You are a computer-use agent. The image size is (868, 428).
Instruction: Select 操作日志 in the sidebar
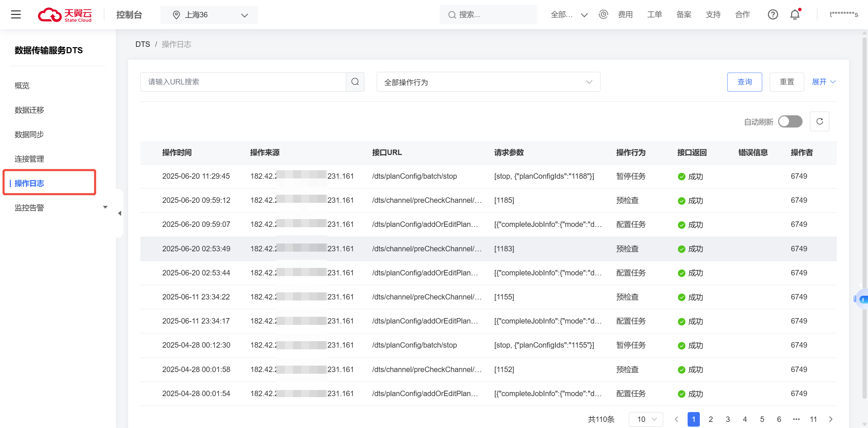click(29, 183)
